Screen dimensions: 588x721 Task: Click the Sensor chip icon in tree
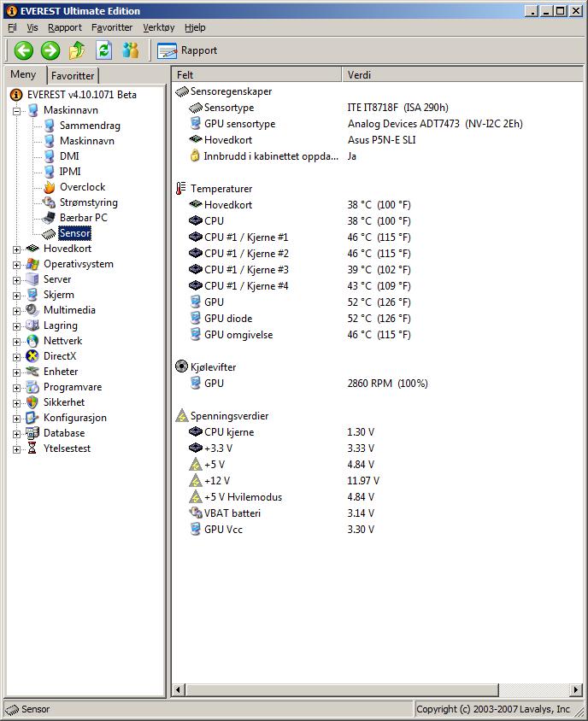(x=49, y=234)
